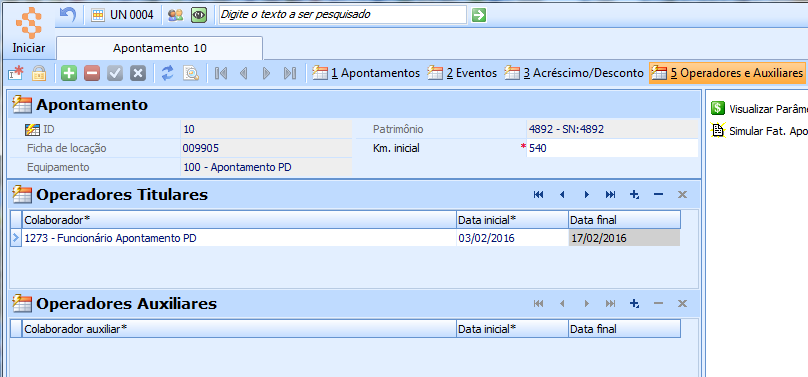Go to last row in Operadores Titulares
808x377 pixels.
coord(611,194)
